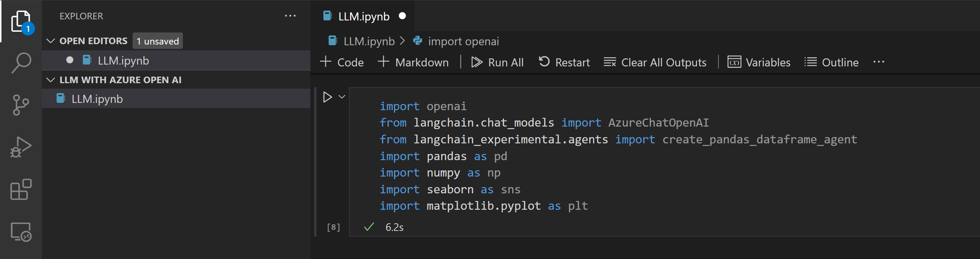Open the Variables panel
980x259 pixels.
click(759, 62)
